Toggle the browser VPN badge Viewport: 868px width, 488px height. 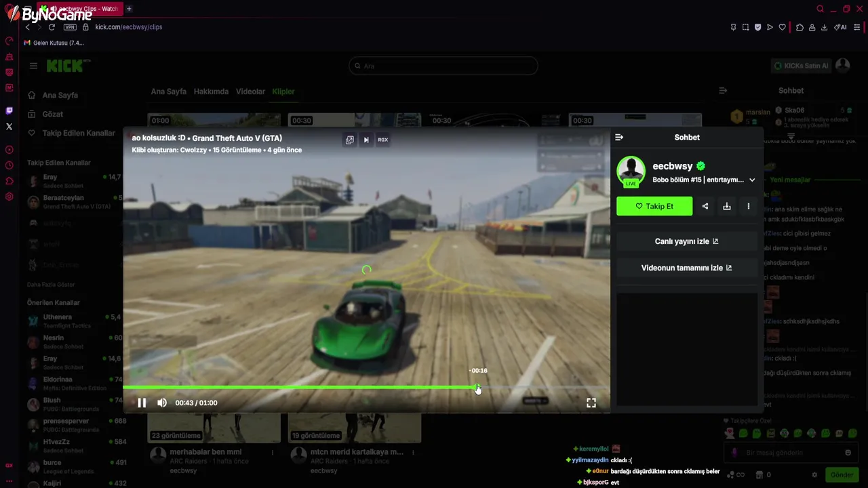click(x=70, y=27)
